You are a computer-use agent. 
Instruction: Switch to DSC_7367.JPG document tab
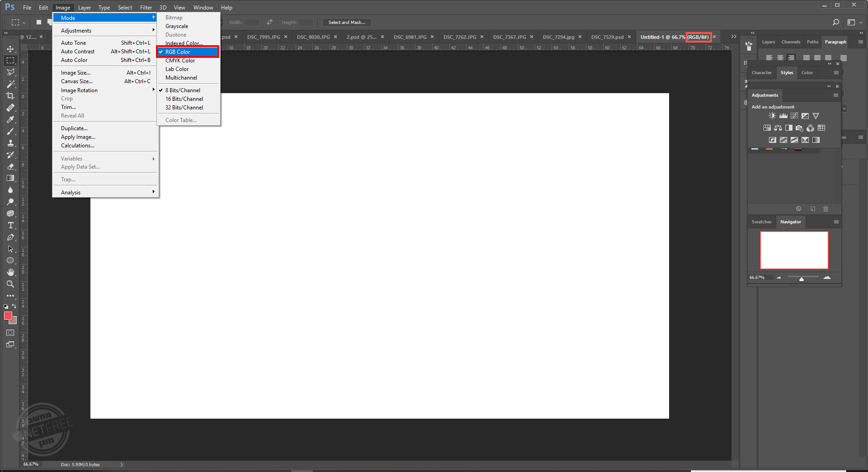pyautogui.click(x=509, y=37)
